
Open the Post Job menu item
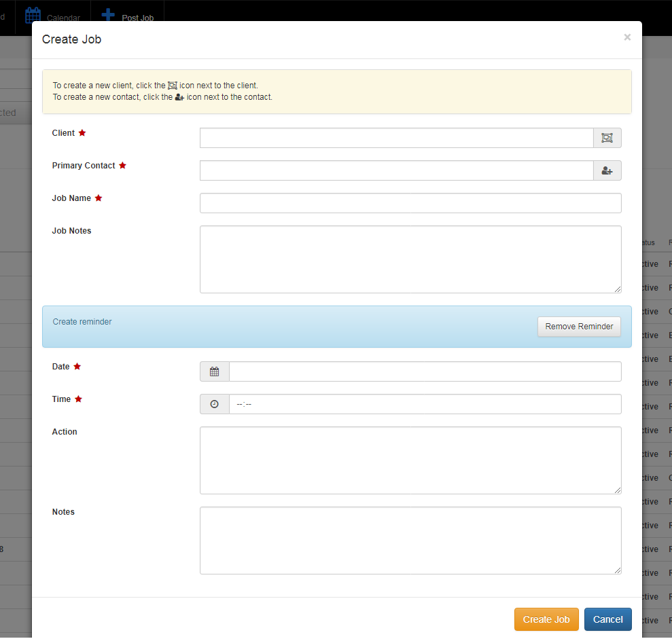137,18
